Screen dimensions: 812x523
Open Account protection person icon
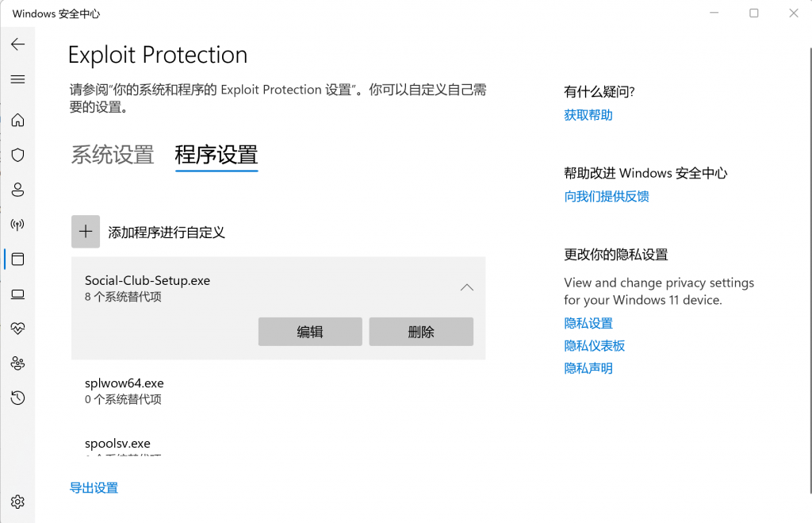pyautogui.click(x=17, y=190)
